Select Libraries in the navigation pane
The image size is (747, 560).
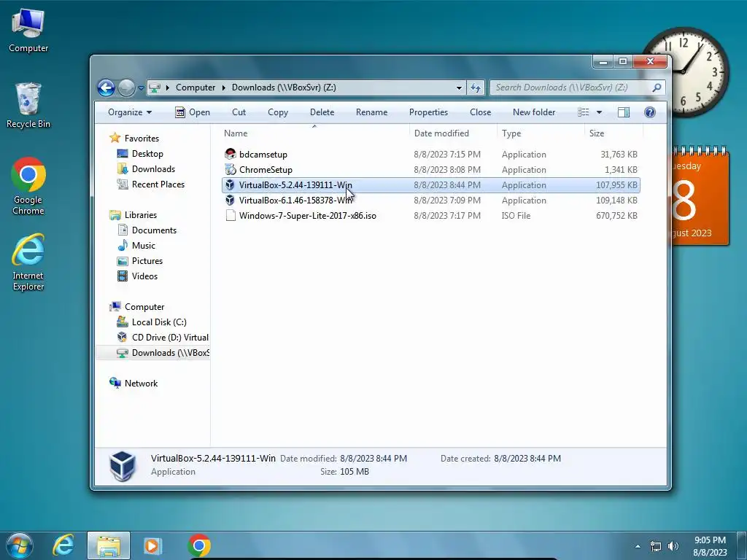(x=141, y=215)
